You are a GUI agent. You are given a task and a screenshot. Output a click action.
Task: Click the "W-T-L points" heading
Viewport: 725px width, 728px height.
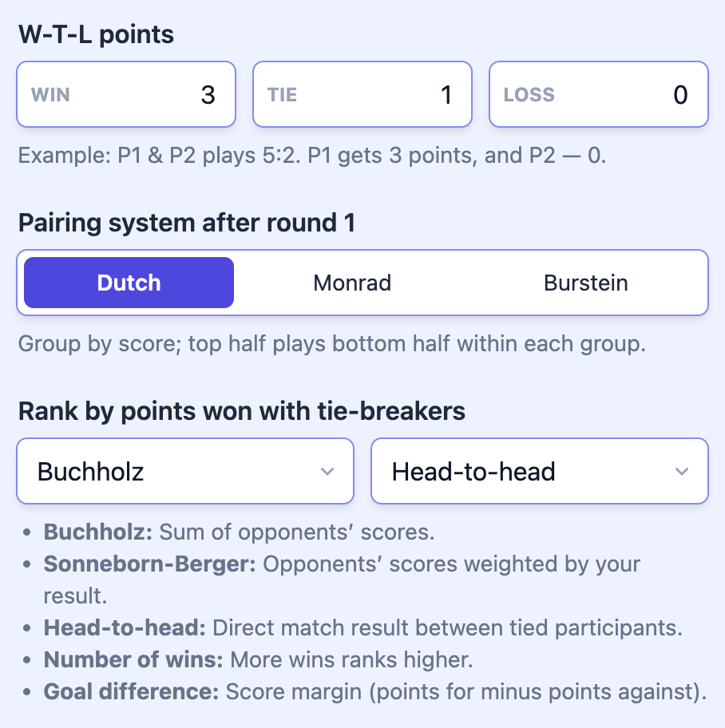(x=96, y=34)
